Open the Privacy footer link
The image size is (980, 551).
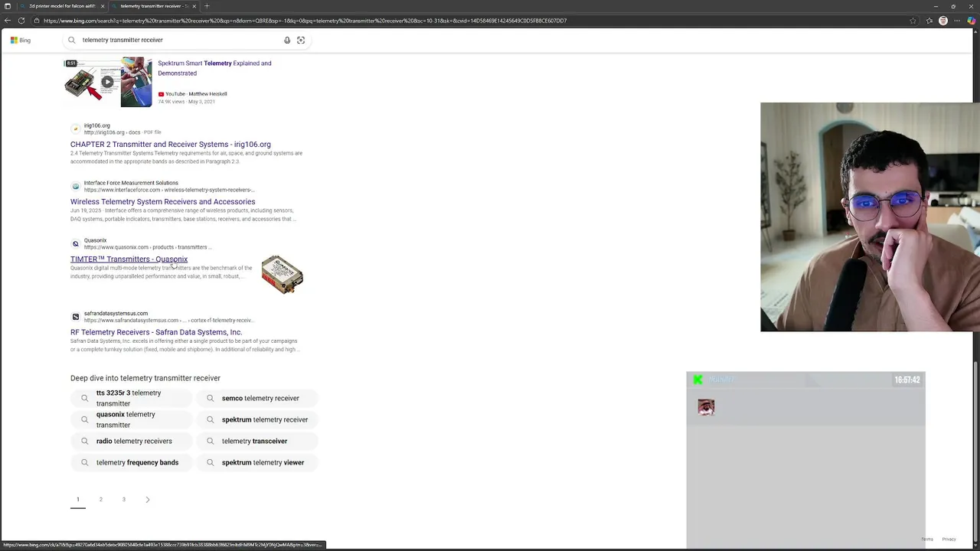coord(949,539)
